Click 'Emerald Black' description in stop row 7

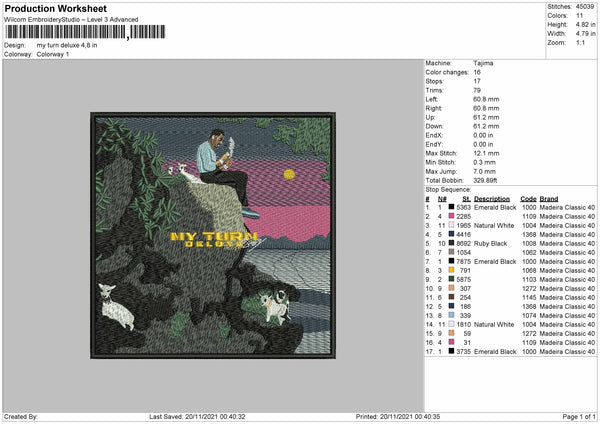495,261
